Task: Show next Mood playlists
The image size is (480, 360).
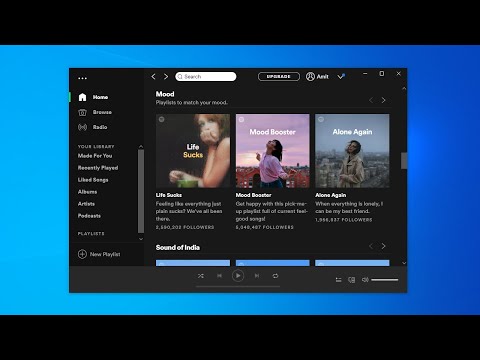Action: [x=383, y=100]
